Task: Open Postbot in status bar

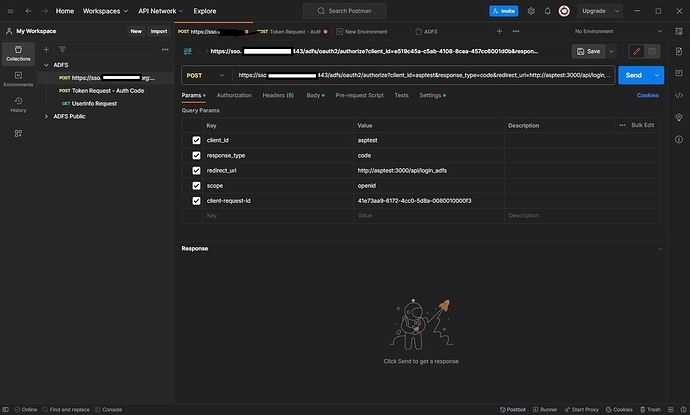Action: point(513,409)
